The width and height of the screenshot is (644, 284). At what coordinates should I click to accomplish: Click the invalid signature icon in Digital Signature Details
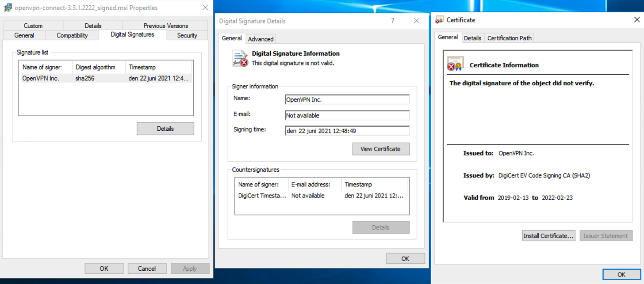coord(240,58)
